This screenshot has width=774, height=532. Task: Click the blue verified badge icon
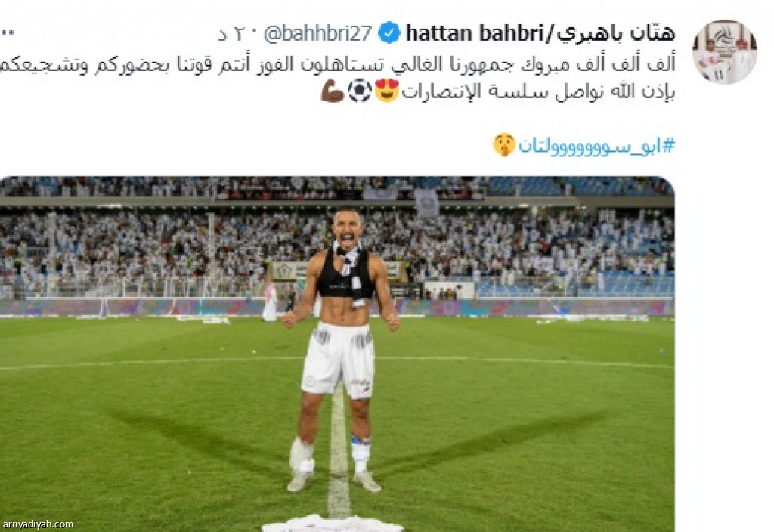tap(389, 33)
